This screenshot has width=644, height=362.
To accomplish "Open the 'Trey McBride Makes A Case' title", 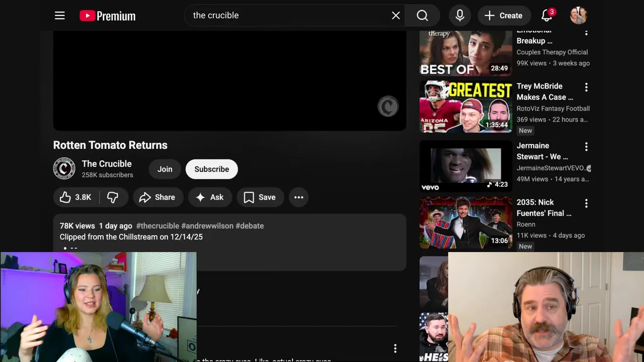I will [545, 92].
